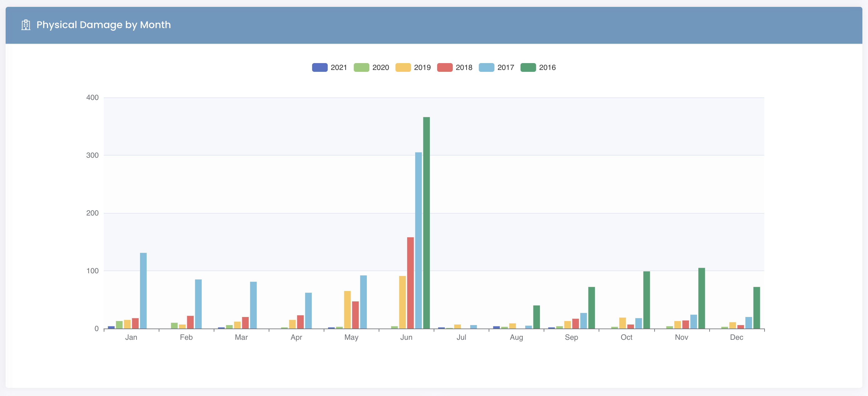Select the 2016 green bar in Dec
Image resolution: width=868 pixels, height=396 pixels.
coord(756,307)
